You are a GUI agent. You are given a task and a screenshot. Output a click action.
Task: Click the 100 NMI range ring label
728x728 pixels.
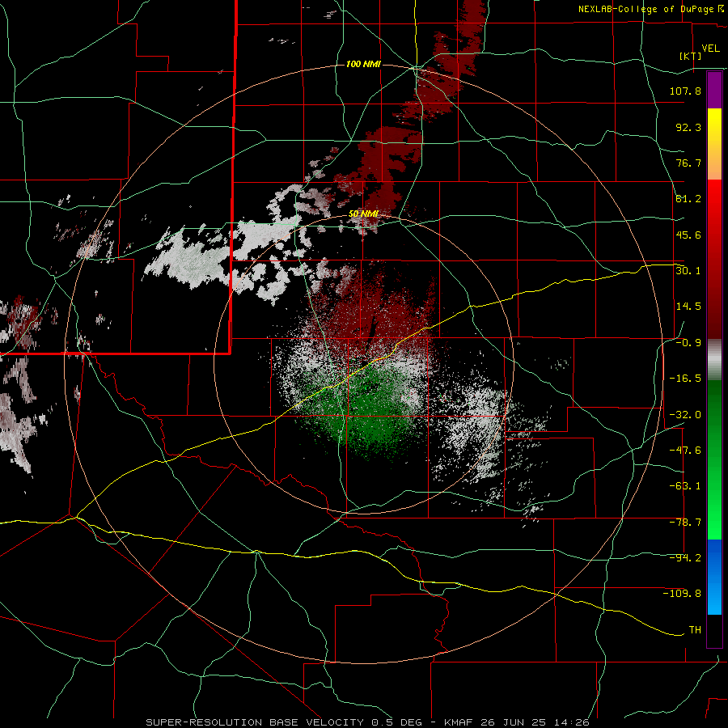pyautogui.click(x=363, y=64)
